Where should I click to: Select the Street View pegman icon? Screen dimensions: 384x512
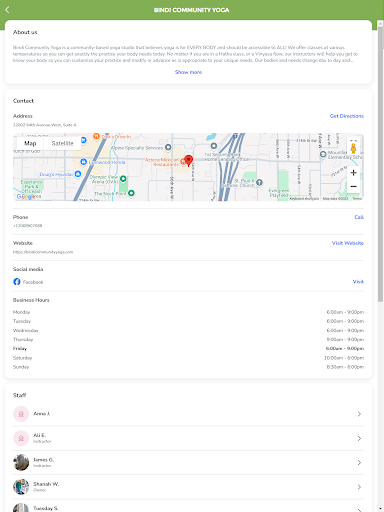[353, 148]
